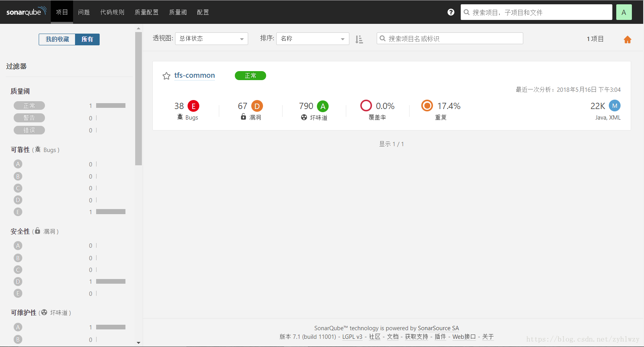Click the 790 code smells count
Screen dimensions: 644x347
306,106
